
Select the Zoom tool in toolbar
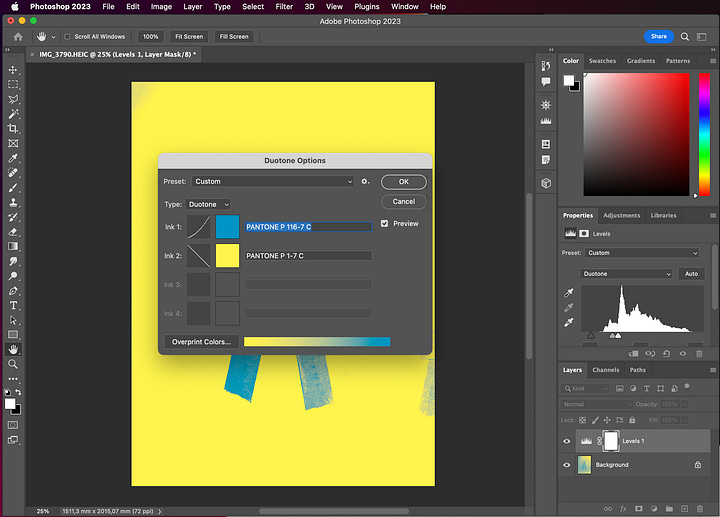pos(13,364)
